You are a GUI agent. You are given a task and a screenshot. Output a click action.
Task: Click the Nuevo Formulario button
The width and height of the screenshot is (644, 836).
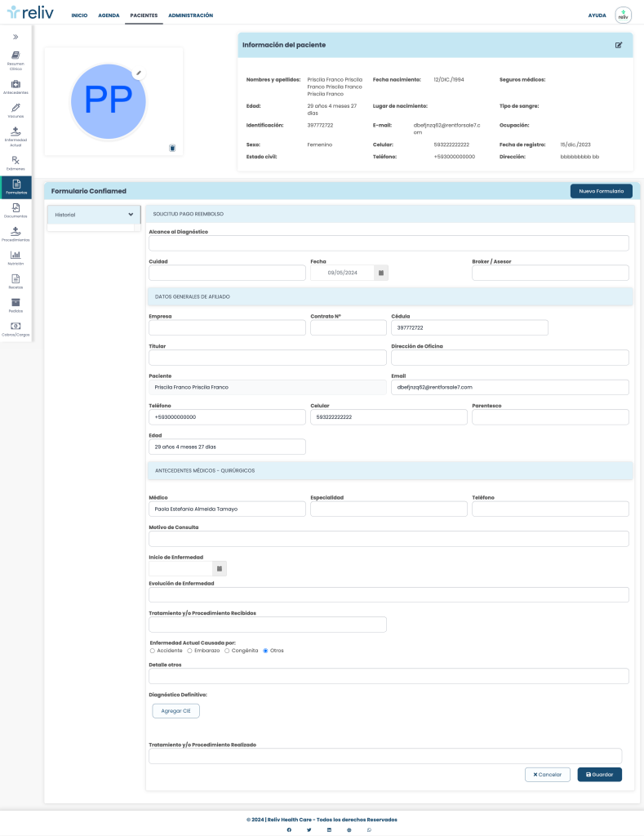pyautogui.click(x=601, y=191)
